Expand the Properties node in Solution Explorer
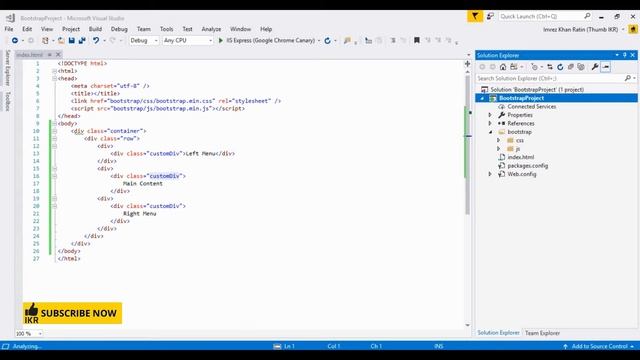 pyautogui.click(x=490, y=115)
